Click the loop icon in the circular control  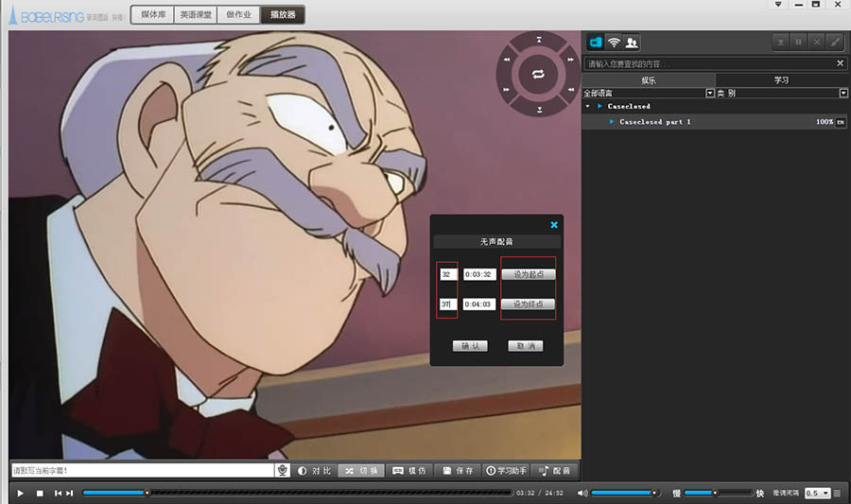pyautogui.click(x=538, y=75)
